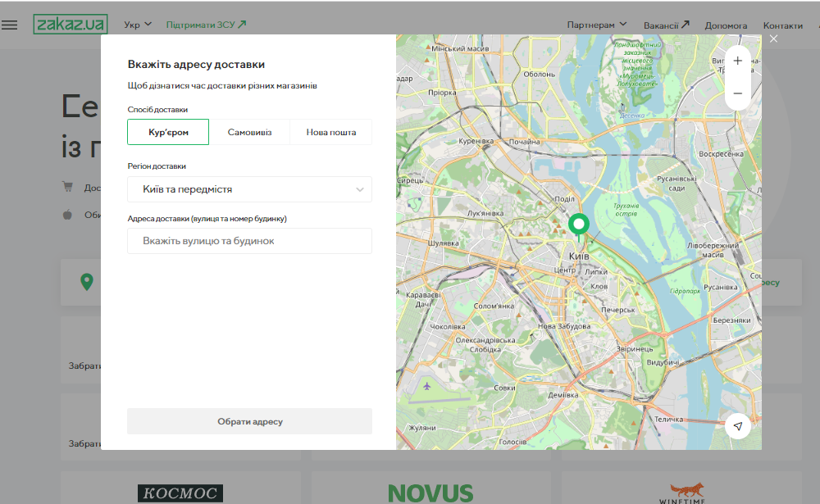
Task: Click the Теличка label on map
Action: pyautogui.click(x=669, y=420)
